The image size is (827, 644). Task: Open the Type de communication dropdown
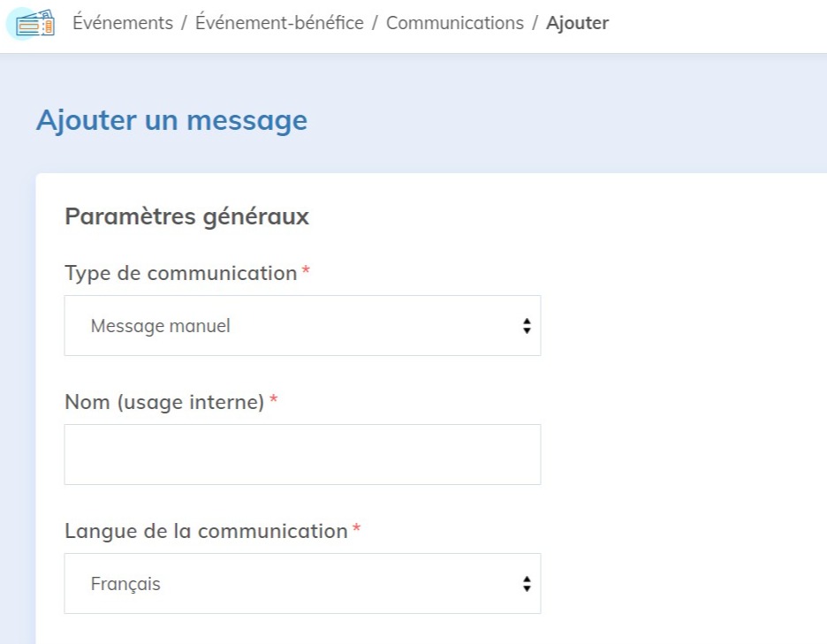pyautogui.click(x=302, y=325)
